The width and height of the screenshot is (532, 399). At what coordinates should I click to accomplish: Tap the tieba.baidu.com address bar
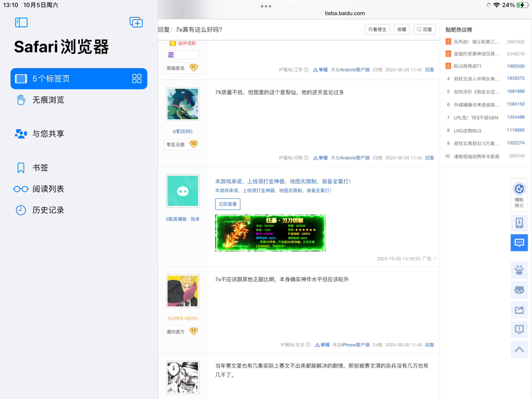[345, 13]
